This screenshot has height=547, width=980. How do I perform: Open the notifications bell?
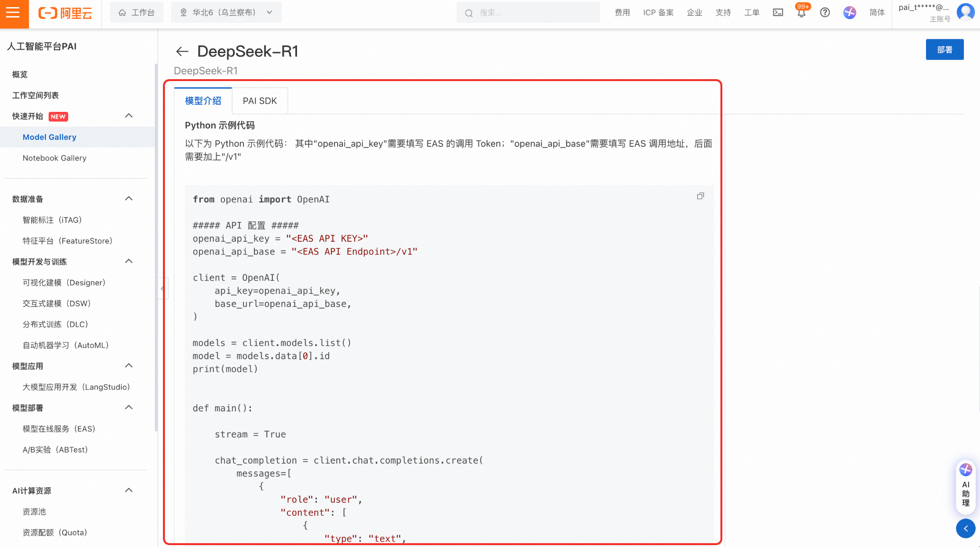tap(801, 13)
